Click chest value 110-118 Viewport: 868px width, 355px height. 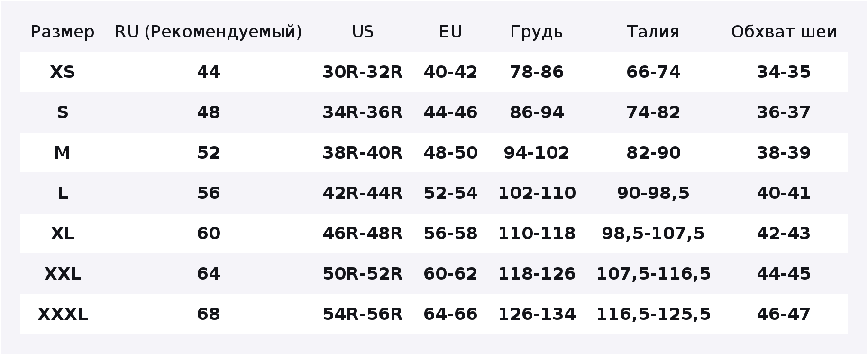[x=537, y=234]
